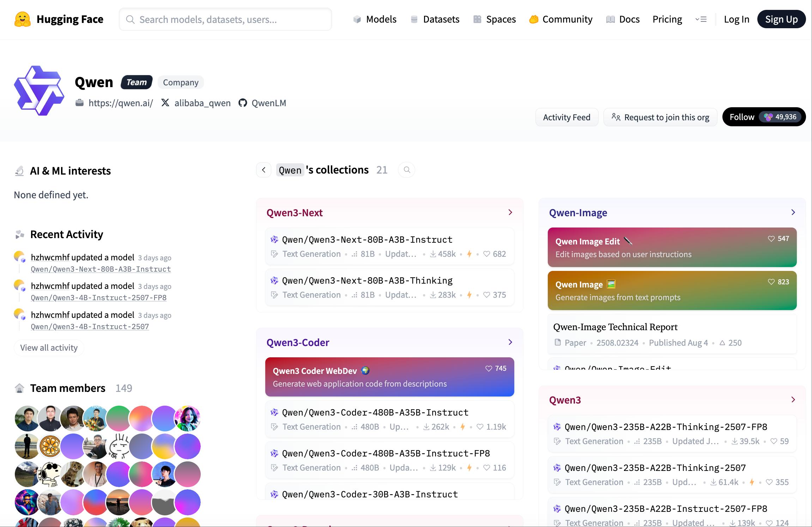
Task: Open the navigation more-options dropdown
Action: [x=701, y=19]
